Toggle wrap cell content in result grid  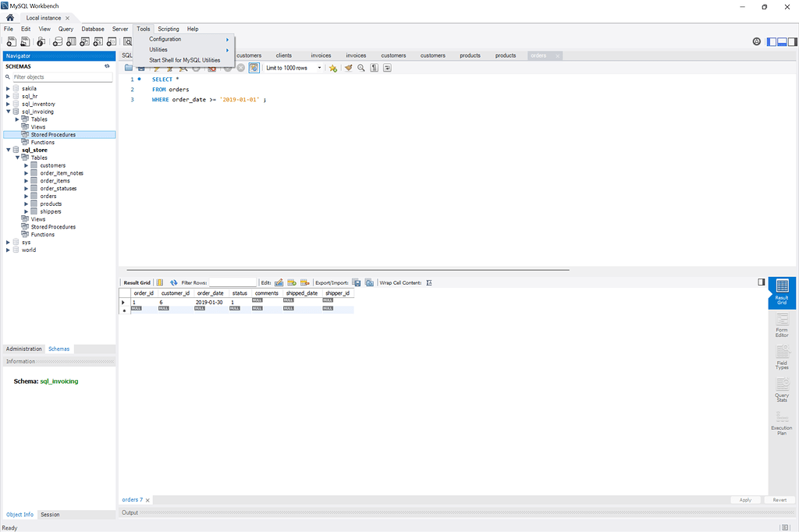point(428,282)
